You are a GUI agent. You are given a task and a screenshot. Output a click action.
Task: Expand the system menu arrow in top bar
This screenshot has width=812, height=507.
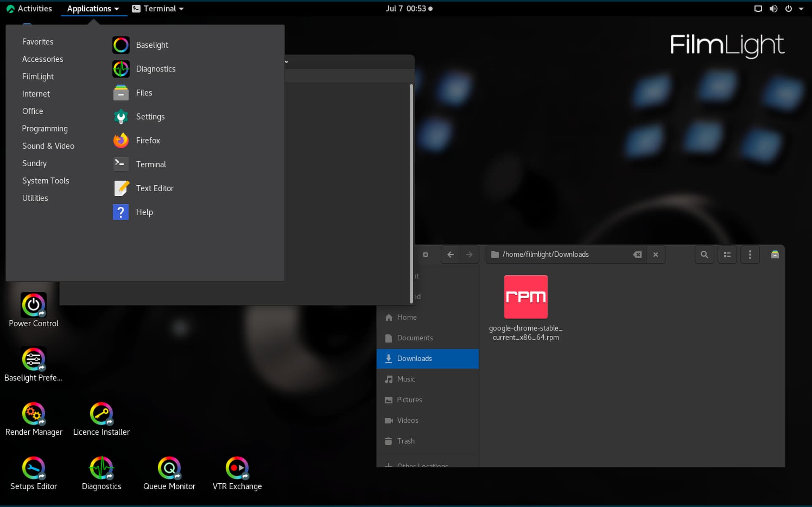point(801,8)
